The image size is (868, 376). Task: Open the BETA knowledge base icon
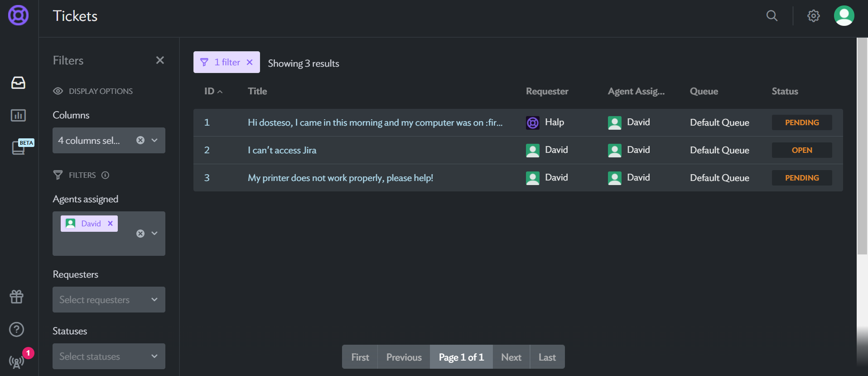tap(20, 147)
